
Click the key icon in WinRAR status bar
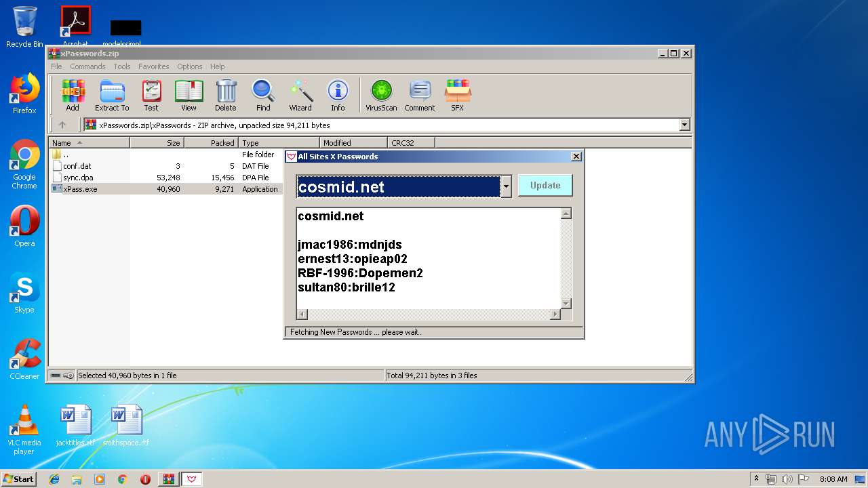coord(68,375)
